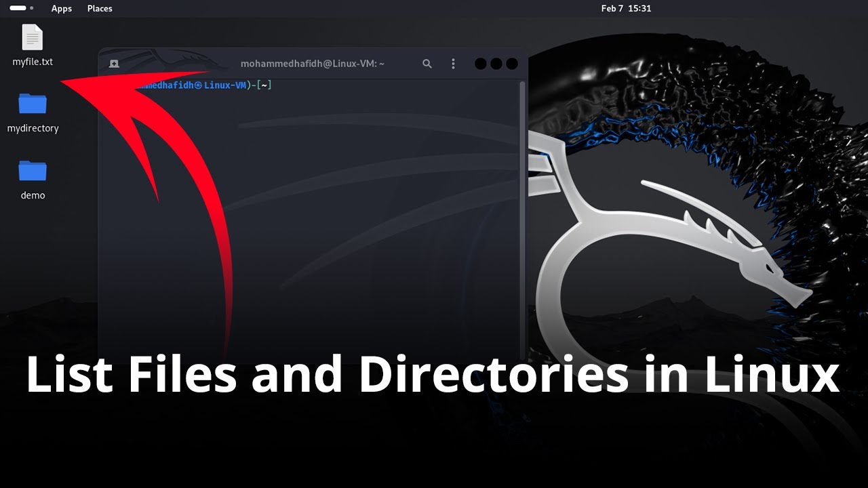Minimize the terminal using first round button
The image size is (868, 488).
pyautogui.click(x=481, y=64)
